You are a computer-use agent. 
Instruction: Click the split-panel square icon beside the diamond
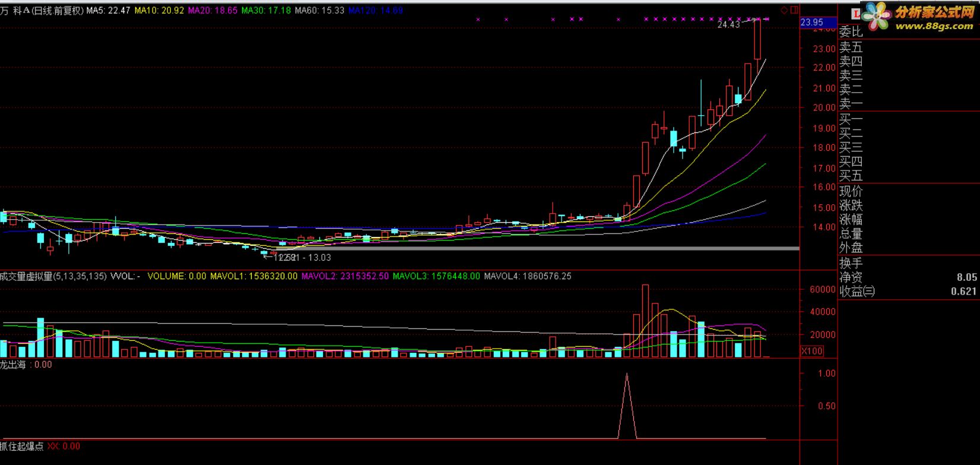[x=794, y=10]
